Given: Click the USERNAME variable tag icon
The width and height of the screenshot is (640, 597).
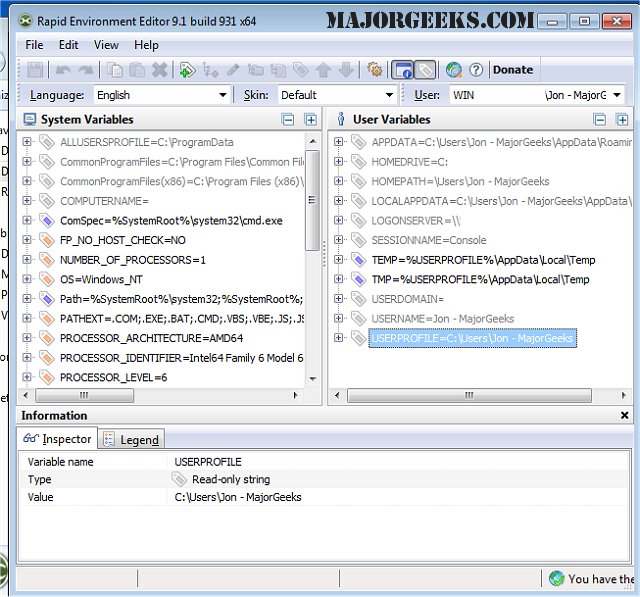Looking at the screenshot, I should [x=359, y=318].
